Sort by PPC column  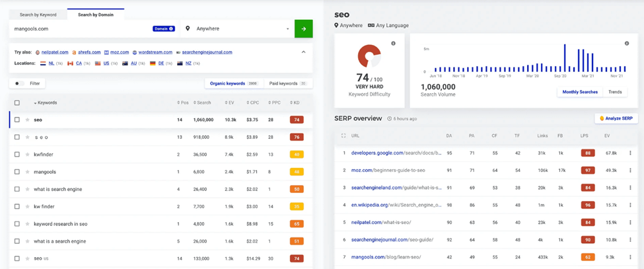pos(274,102)
